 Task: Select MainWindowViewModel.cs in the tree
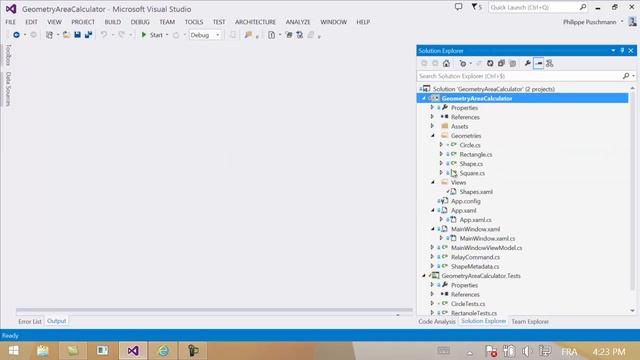coord(486,248)
